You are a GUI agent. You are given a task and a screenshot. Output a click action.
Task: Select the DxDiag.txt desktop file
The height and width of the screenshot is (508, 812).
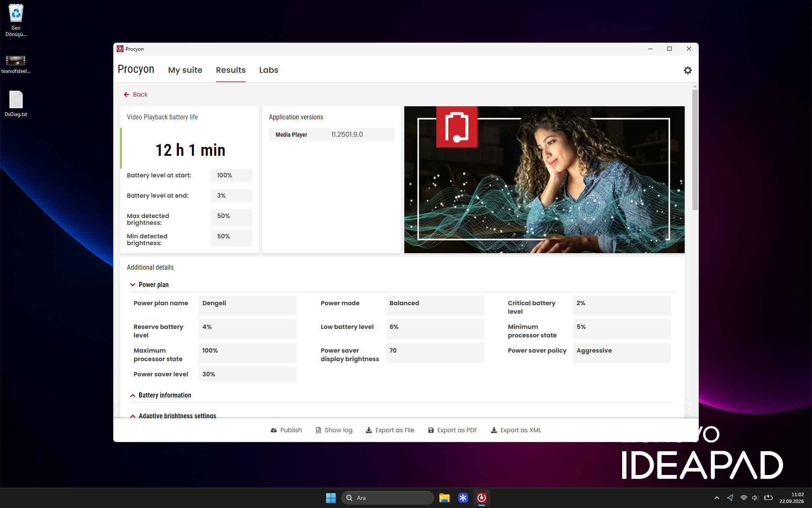(x=16, y=104)
